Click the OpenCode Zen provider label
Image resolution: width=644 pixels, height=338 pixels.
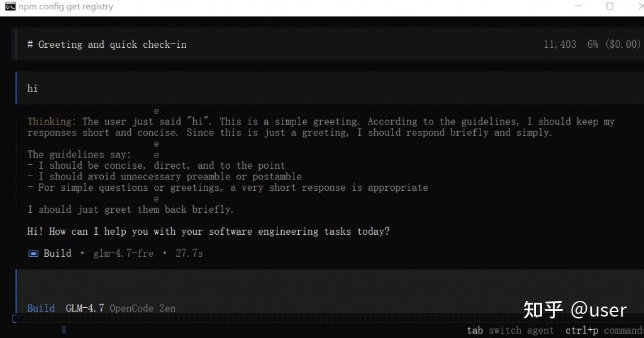pos(142,308)
